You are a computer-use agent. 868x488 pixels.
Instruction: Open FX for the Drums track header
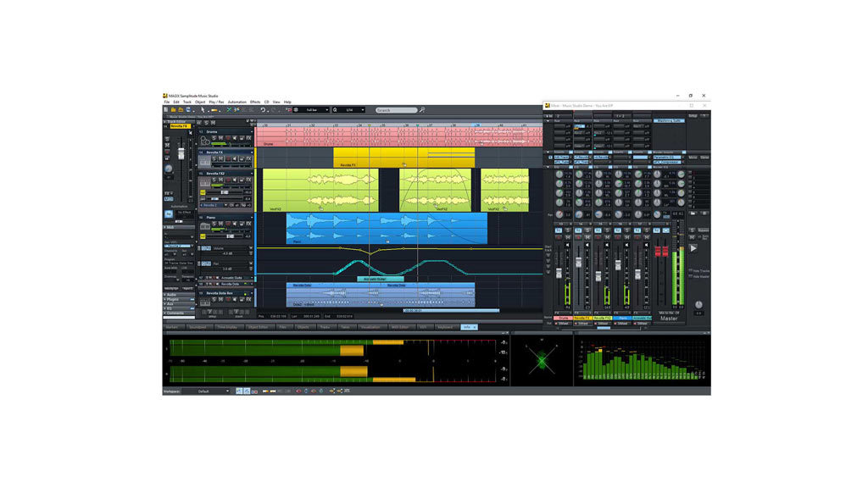(x=248, y=138)
